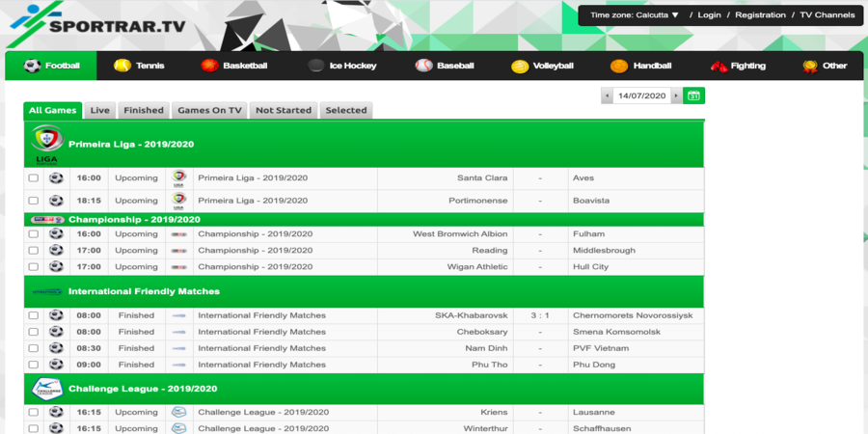Switch to the Finished tab
This screenshot has height=434, width=868.
point(144,110)
